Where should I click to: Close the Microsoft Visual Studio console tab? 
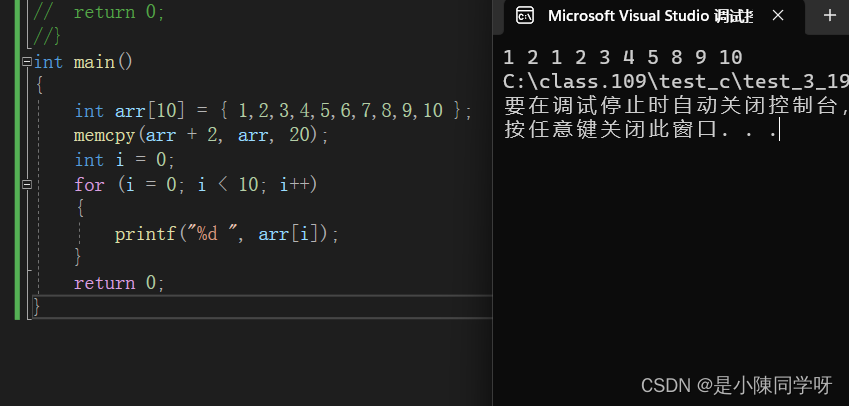[x=778, y=16]
